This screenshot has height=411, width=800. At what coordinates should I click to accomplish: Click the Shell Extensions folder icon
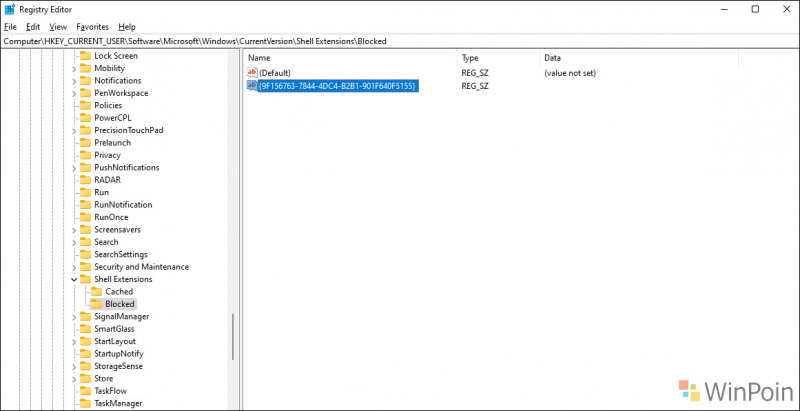point(85,279)
